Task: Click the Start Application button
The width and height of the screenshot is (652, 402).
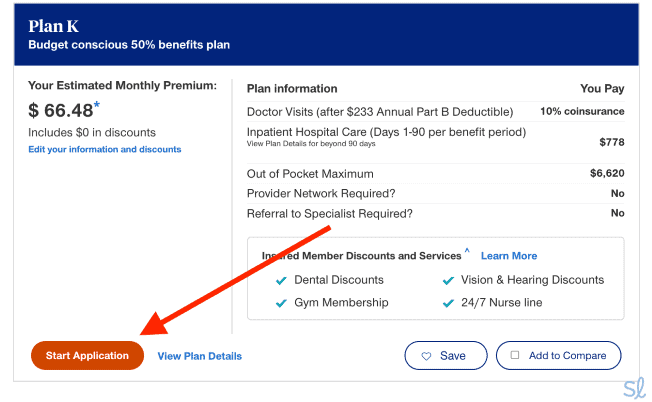Action: click(x=87, y=356)
